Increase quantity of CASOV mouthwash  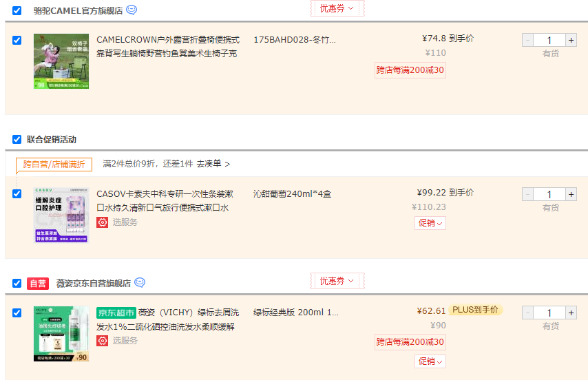[x=571, y=194]
